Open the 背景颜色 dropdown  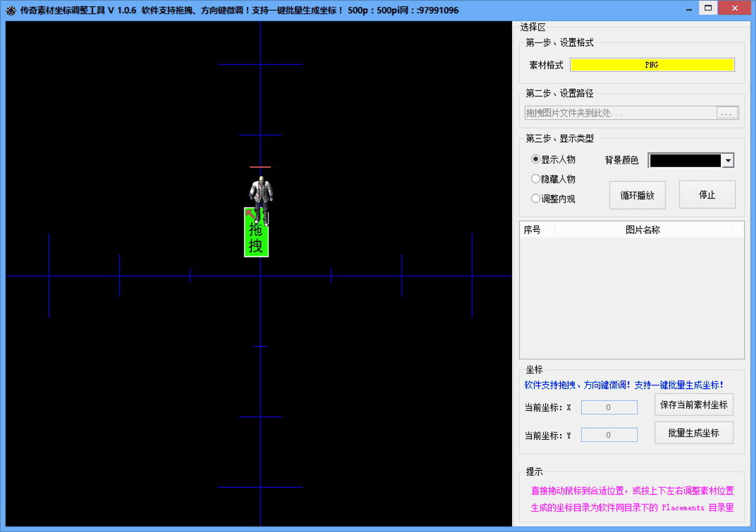point(727,160)
